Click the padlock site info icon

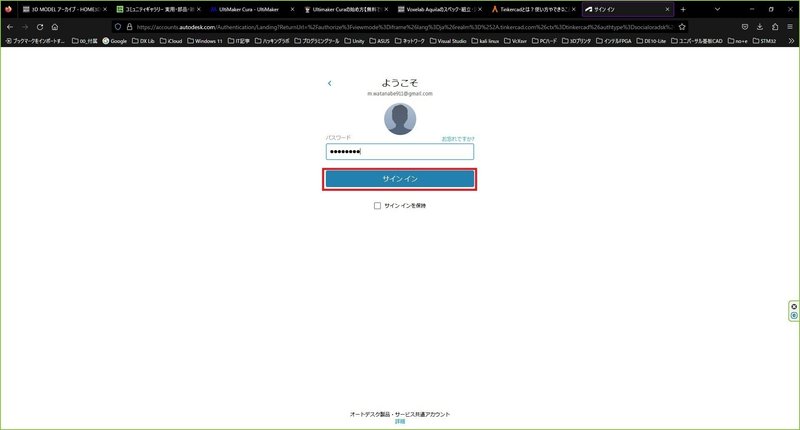(x=130, y=27)
